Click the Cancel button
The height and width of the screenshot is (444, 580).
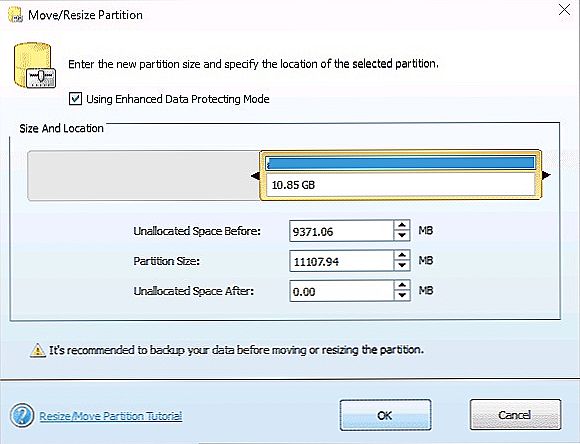click(515, 415)
